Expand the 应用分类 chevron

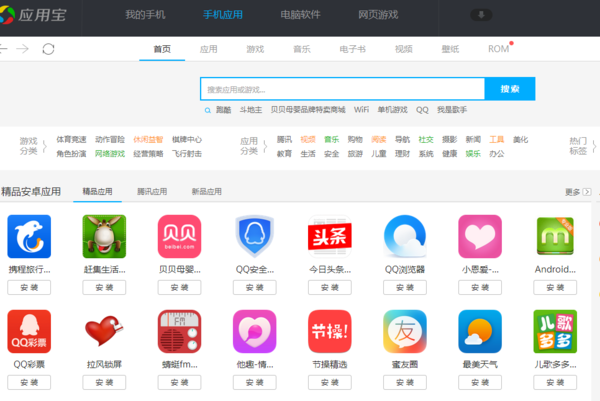click(265, 147)
